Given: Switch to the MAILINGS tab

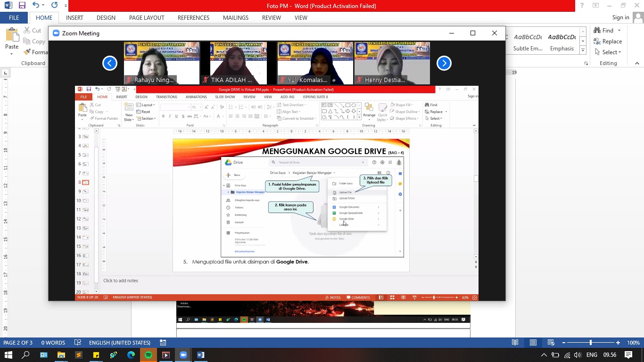Looking at the screenshot, I should 236,17.
